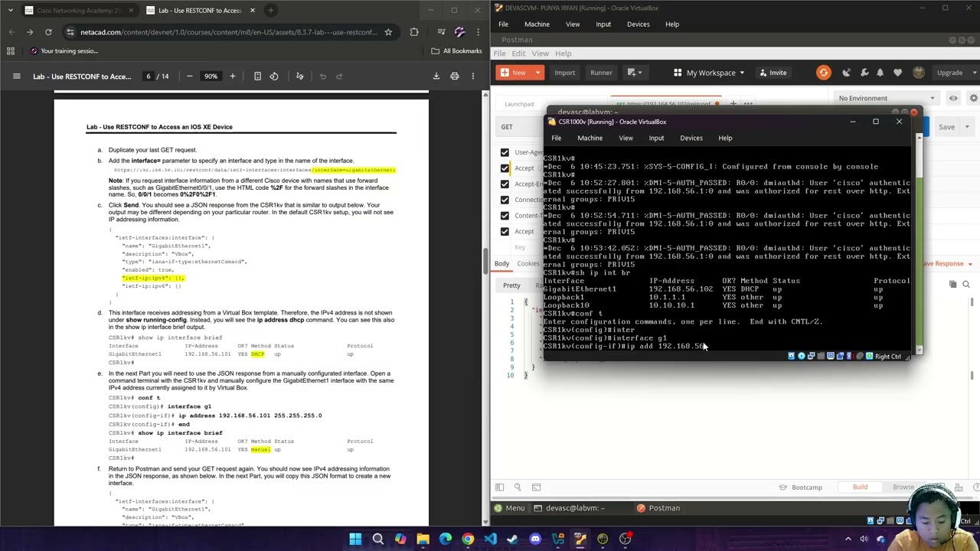Click the Key field in headers table
980x551 pixels.
pyautogui.click(x=520, y=247)
